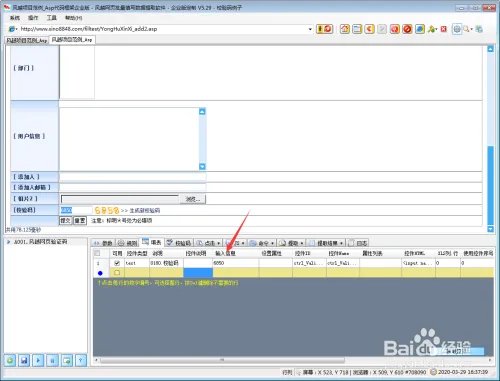This screenshot has height=381, width=500.
Task: Click the pause icon at bottom-left
Action: [53, 360]
